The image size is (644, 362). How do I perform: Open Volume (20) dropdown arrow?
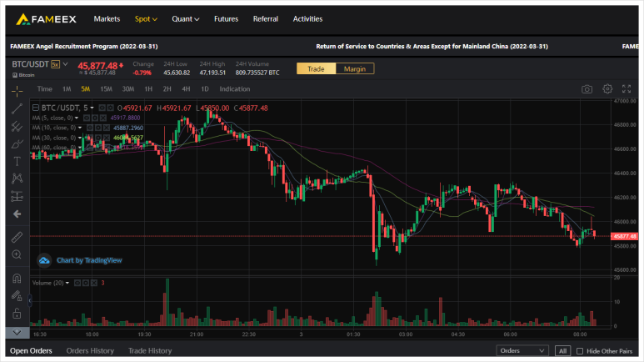(67, 283)
